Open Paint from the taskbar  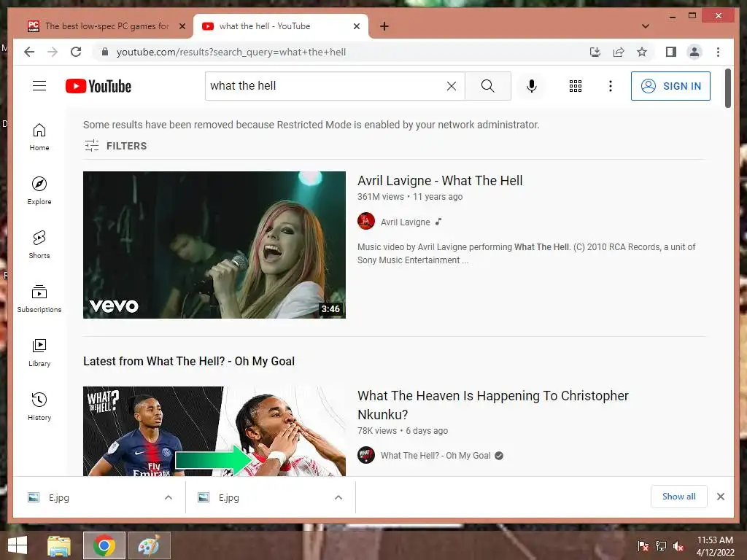[x=149, y=545]
